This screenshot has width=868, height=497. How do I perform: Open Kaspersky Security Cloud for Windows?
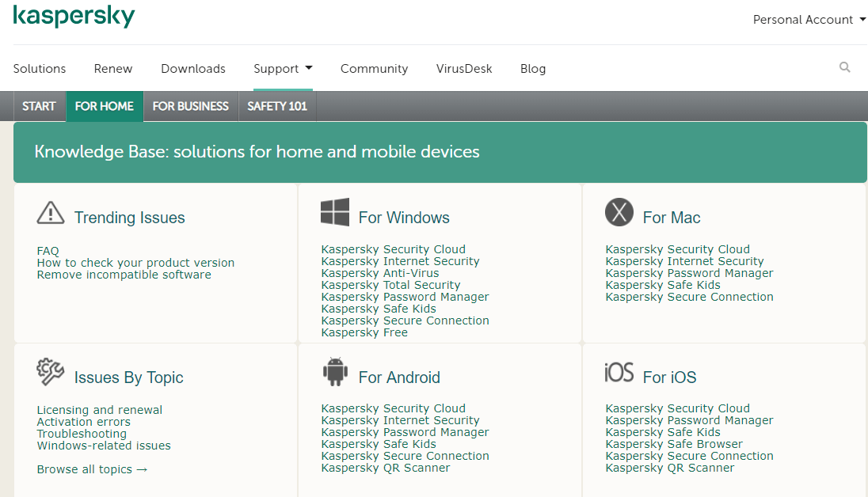pos(393,249)
